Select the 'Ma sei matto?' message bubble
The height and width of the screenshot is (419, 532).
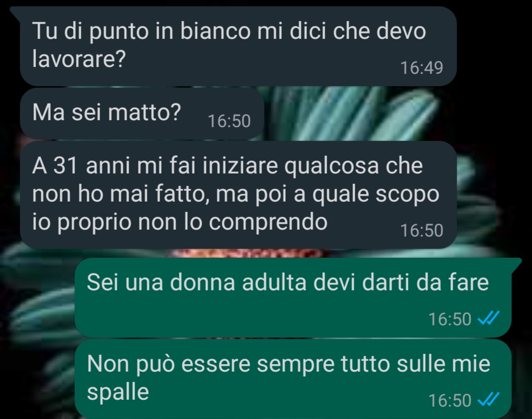[142, 114]
